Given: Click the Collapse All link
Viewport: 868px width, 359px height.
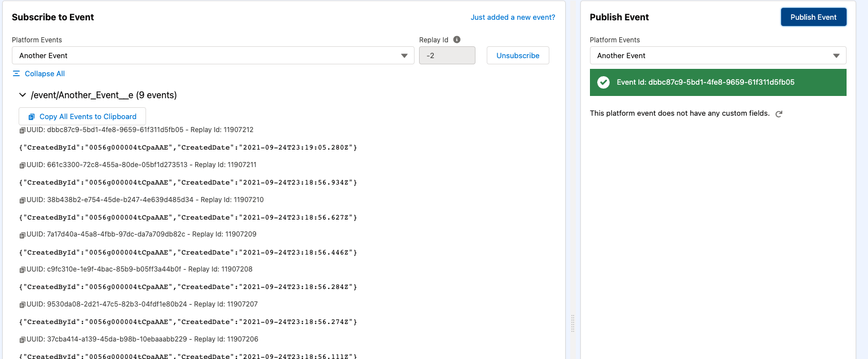Looking at the screenshot, I should tap(45, 73).
